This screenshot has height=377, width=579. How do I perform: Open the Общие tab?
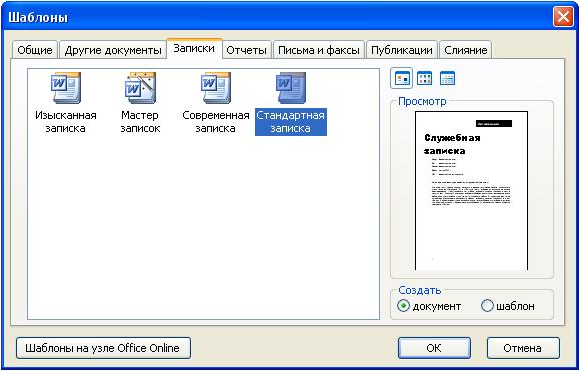[35, 50]
